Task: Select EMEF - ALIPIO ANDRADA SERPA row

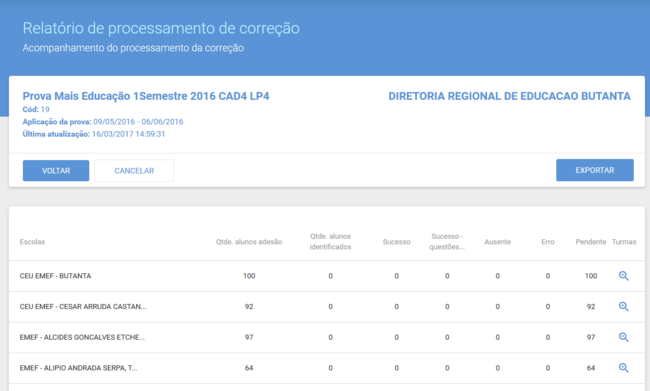Action: coord(327,368)
